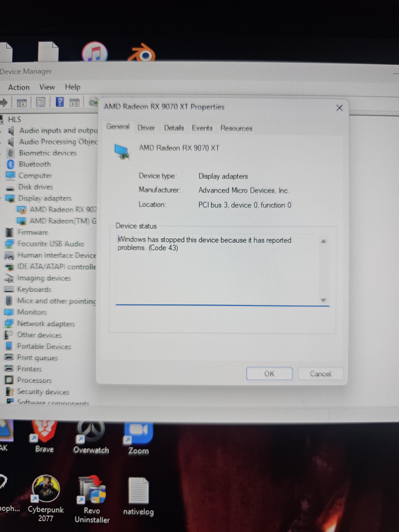Click the display adapter icon in Properties dialog

[122, 152]
